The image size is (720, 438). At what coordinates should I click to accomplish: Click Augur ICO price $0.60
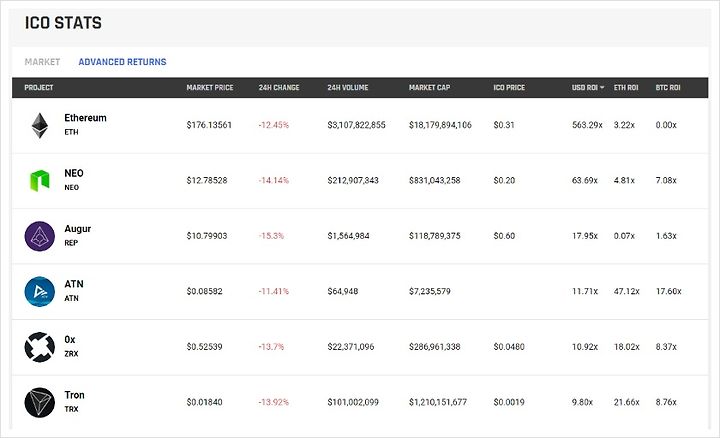pyautogui.click(x=504, y=236)
